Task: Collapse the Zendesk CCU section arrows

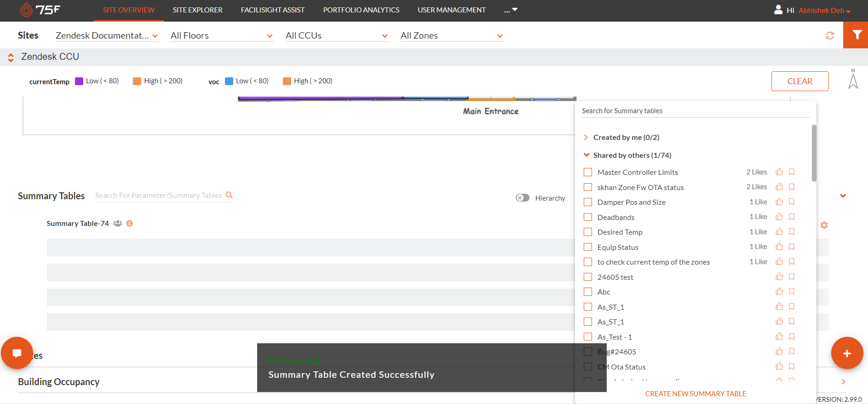Action: point(11,58)
